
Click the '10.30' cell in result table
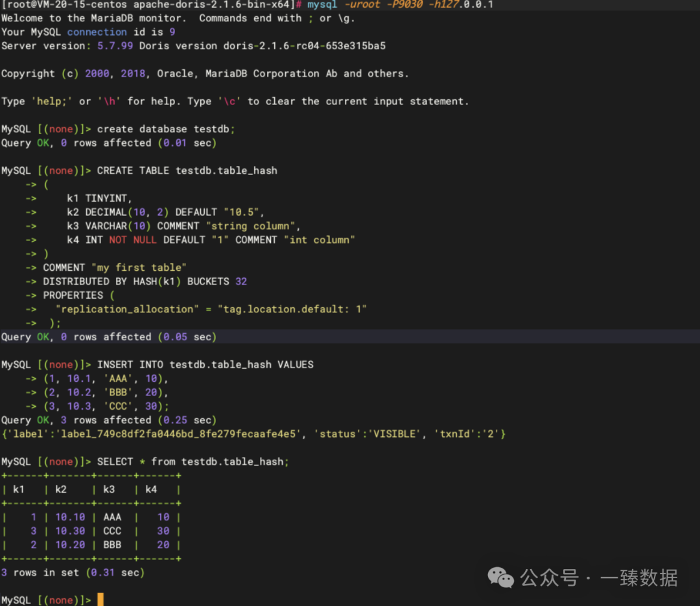tap(70, 531)
